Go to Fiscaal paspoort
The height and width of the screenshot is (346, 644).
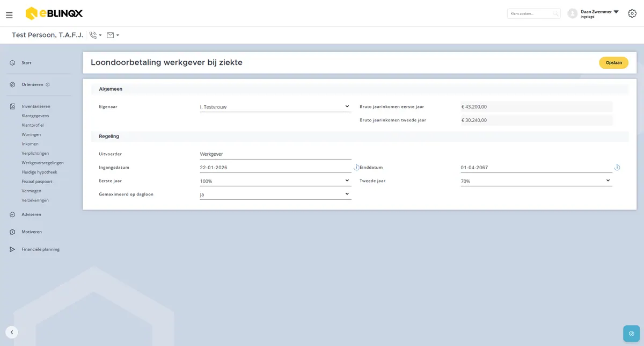pyautogui.click(x=37, y=182)
